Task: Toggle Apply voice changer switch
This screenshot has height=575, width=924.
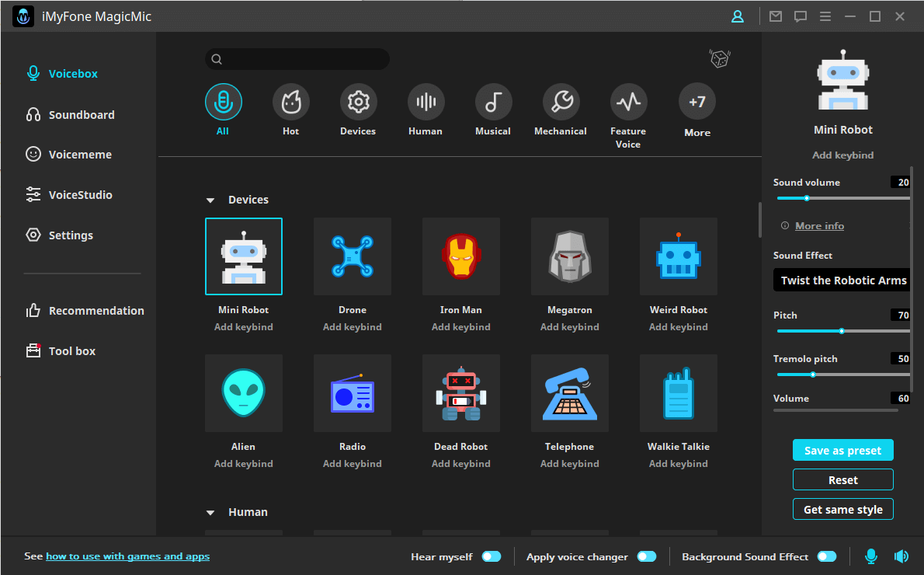Action: click(x=647, y=556)
